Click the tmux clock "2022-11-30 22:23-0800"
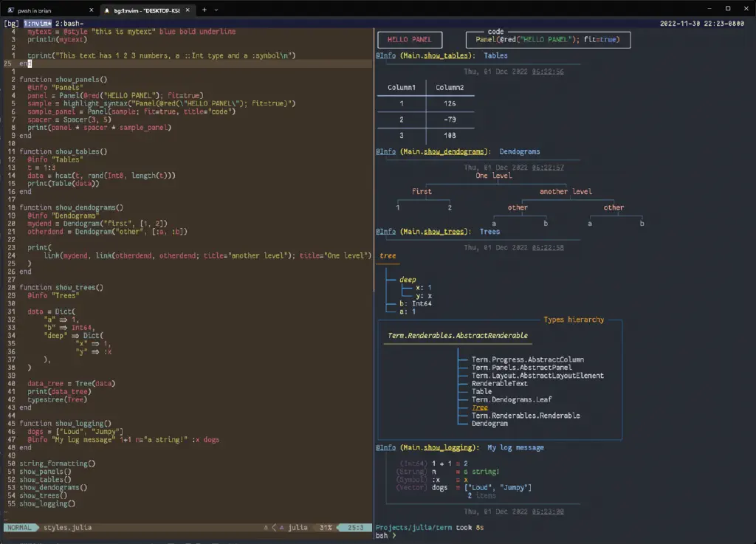Screen dimensions: 756x544 701,23
